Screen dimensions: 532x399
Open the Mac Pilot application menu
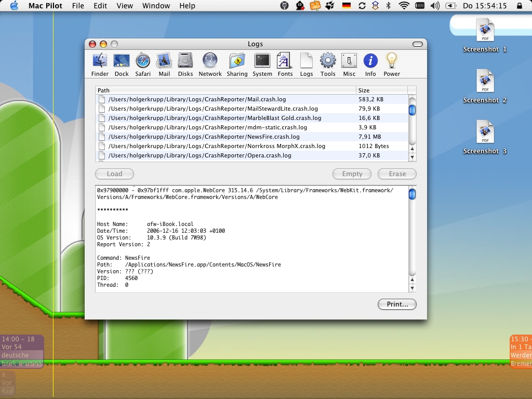click(45, 6)
